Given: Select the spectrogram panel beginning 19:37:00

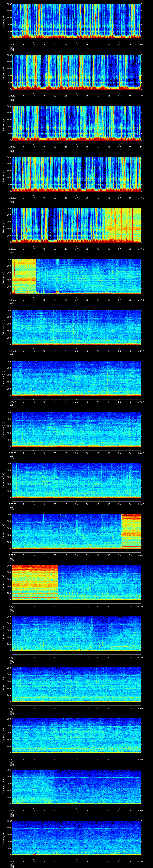Looking at the screenshot, I should coord(77,429).
